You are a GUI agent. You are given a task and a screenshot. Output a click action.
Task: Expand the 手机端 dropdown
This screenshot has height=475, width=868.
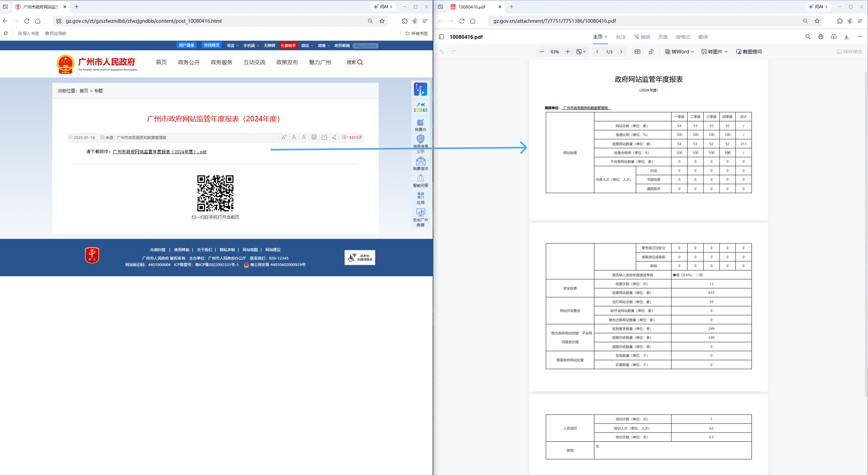click(x=251, y=46)
